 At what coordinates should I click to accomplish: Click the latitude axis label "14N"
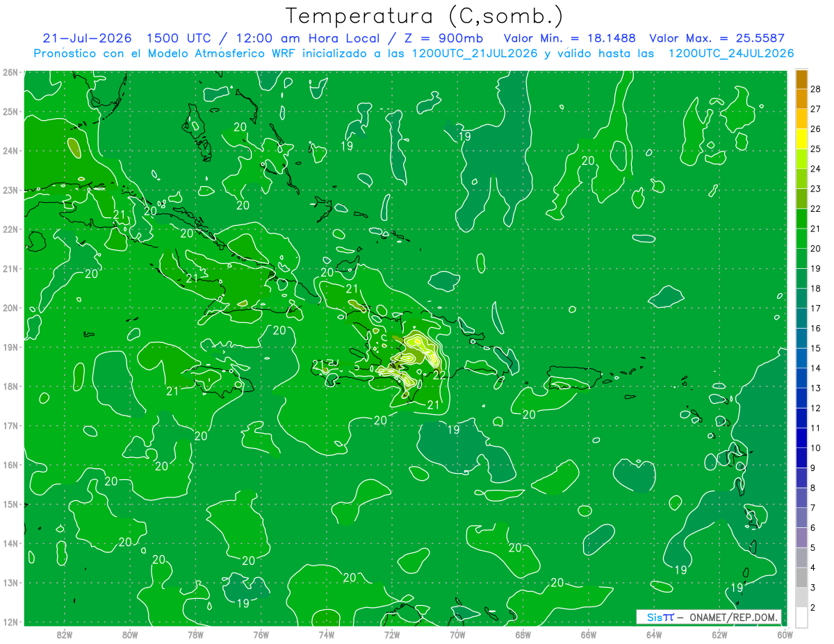click(10, 543)
